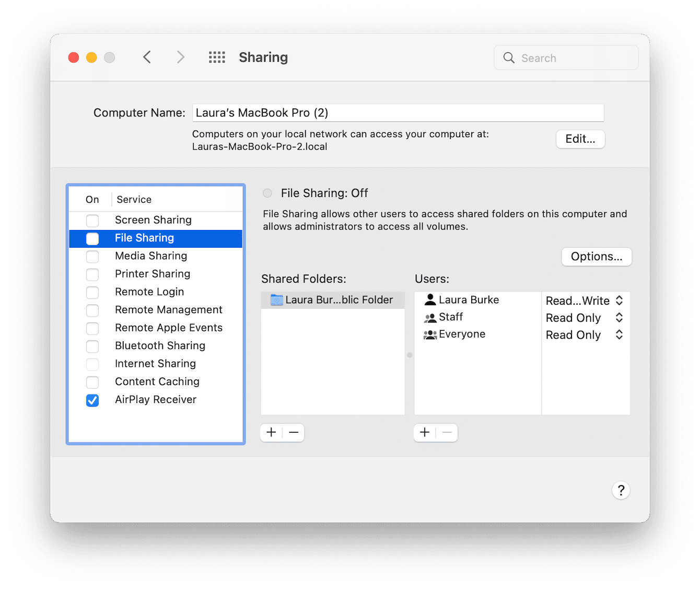Click the forward navigation arrow

(180, 57)
